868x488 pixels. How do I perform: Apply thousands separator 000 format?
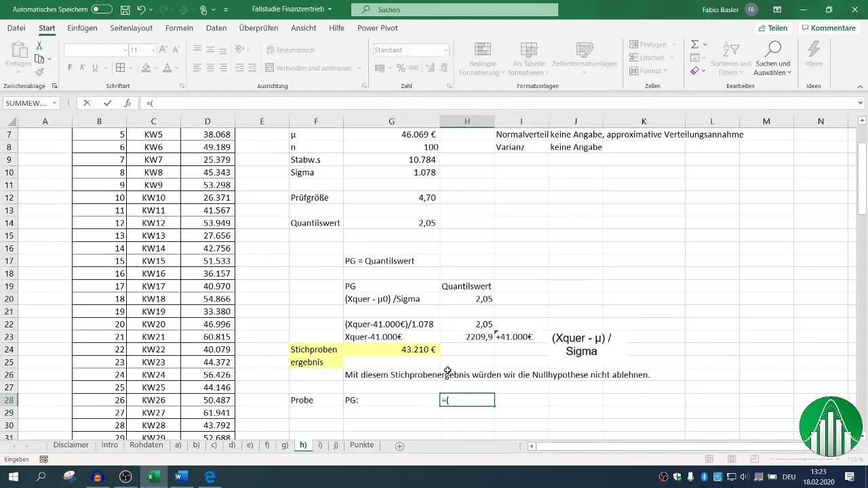tap(414, 68)
